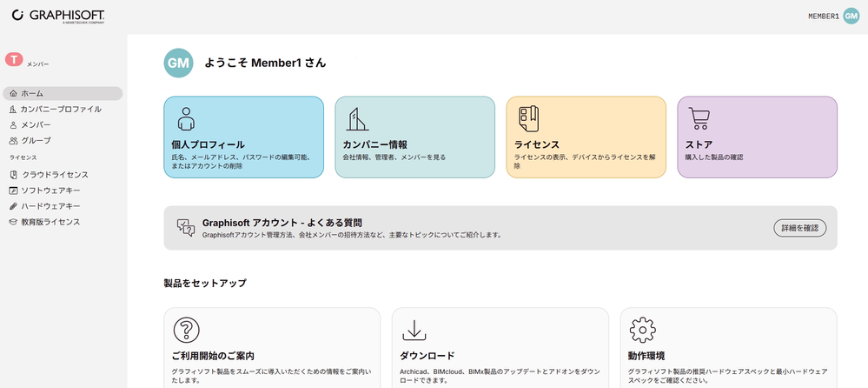Click the cloud license icon beside クラウドライセンス
Screen dimensions: 868x388
pyautogui.click(x=14, y=175)
